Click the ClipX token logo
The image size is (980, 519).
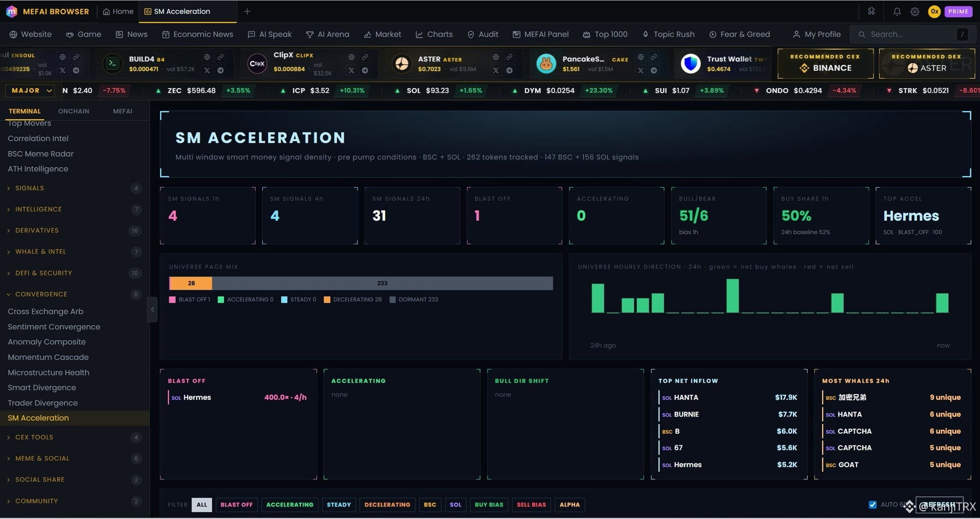pyautogui.click(x=257, y=63)
